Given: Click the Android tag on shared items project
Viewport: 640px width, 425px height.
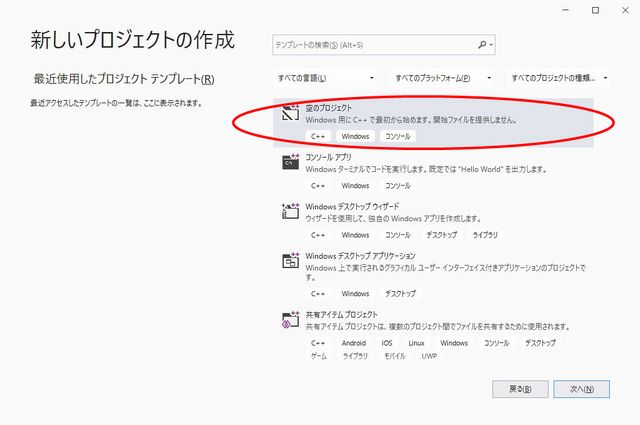Looking at the screenshot, I should [x=354, y=343].
